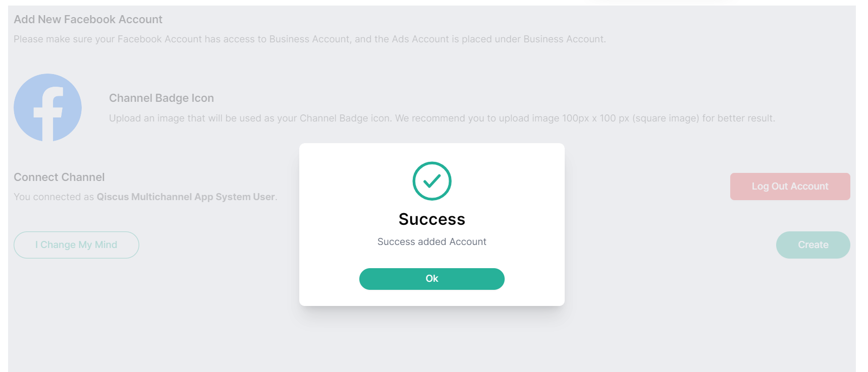Click the Connect Channel heading

[59, 177]
